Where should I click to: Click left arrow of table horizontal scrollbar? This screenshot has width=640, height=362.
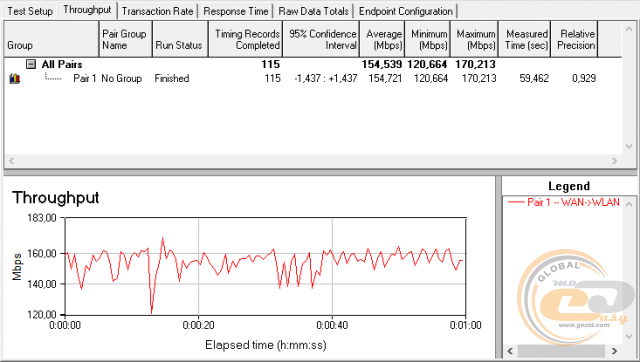coord(11,161)
